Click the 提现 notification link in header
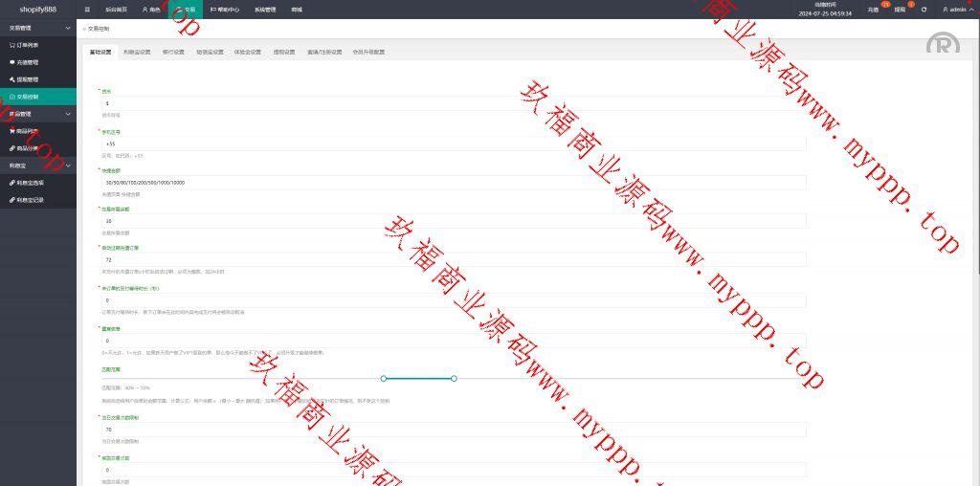The image size is (980, 486). (x=900, y=10)
